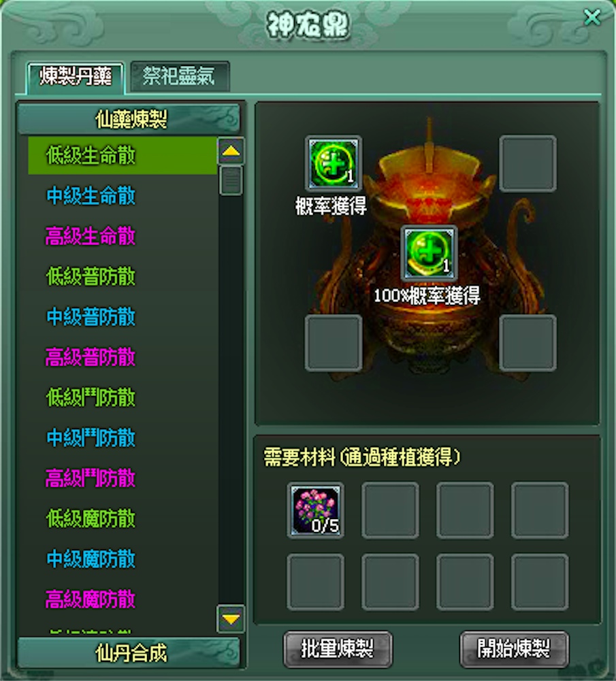Click the 批量煉製 batch craft button
Image resolution: width=616 pixels, height=681 pixels.
(338, 649)
